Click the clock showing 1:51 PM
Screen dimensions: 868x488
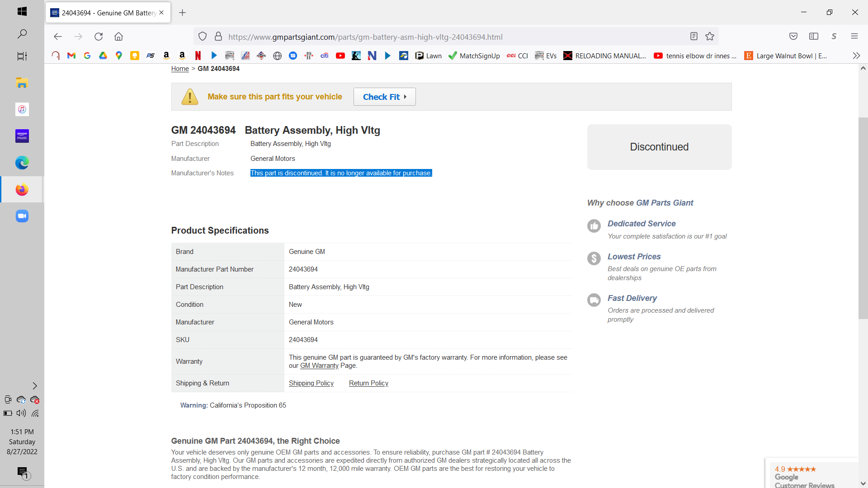tap(22, 432)
